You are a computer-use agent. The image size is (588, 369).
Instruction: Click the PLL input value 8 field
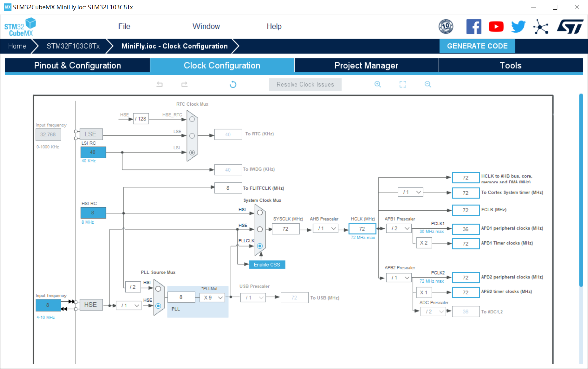pos(181,297)
